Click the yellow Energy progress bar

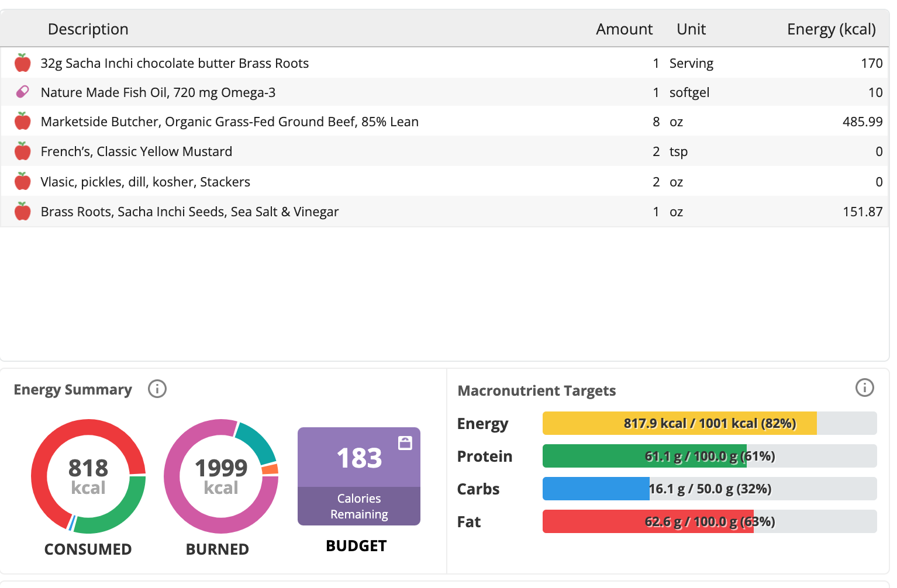tap(710, 423)
